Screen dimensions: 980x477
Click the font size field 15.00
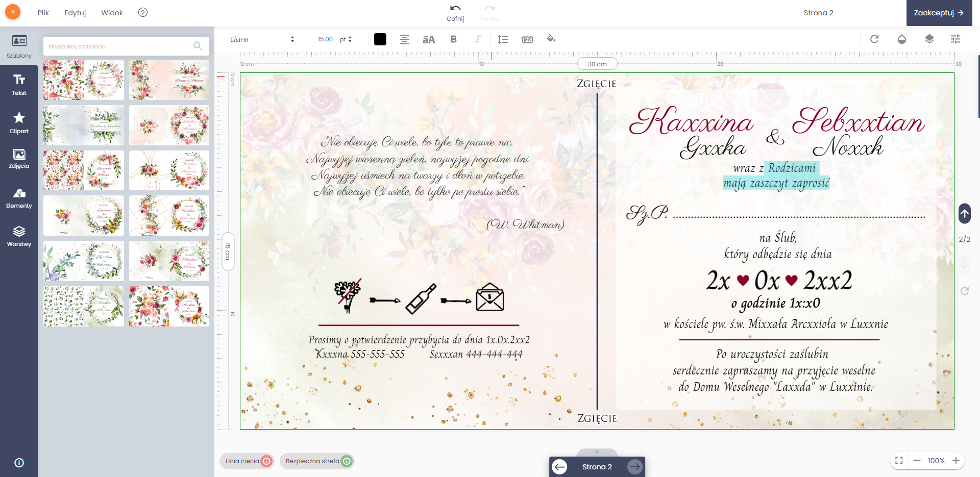pos(325,39)
